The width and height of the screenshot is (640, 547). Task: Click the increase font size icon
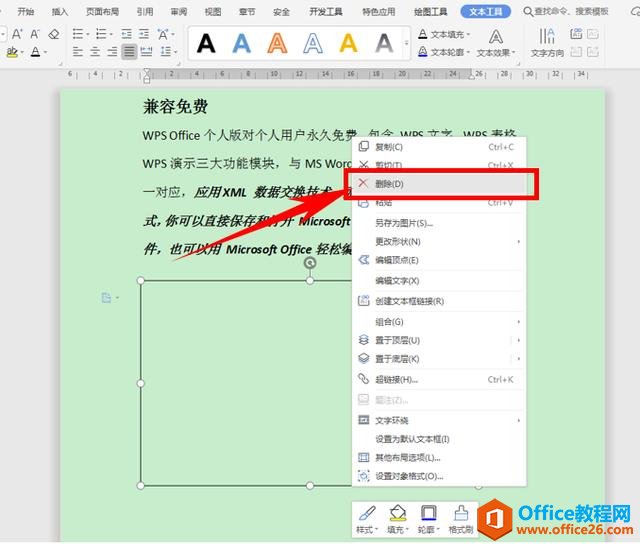pos(16,34)
